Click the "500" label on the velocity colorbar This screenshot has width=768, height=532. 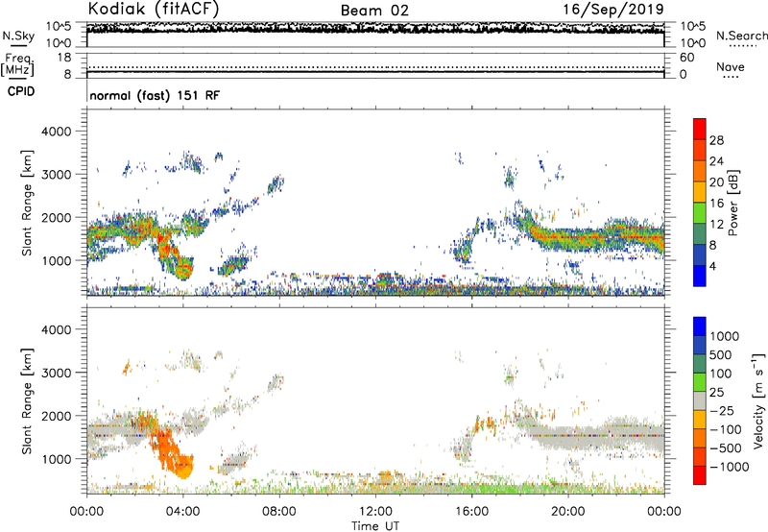coord(723,355)
